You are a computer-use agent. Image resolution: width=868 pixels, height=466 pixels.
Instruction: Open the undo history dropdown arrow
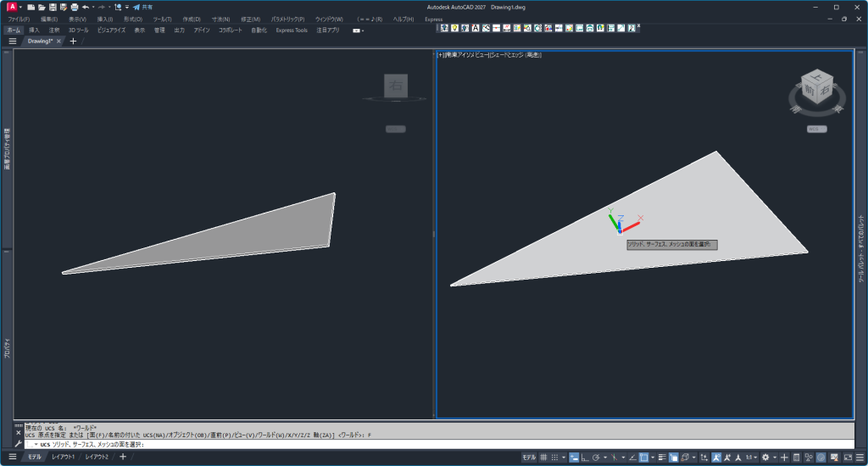coord(93,7)
